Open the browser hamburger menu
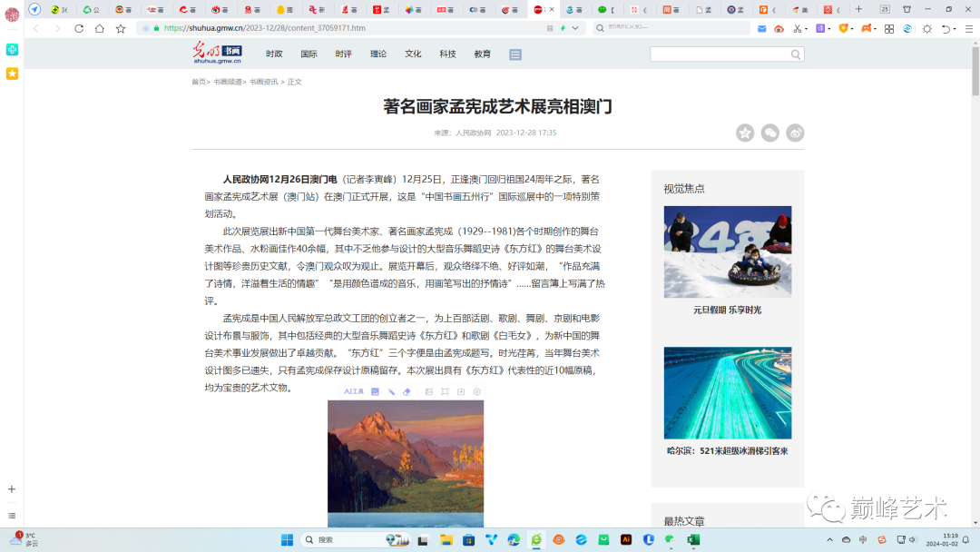This screenshot has width=980, height=552. [967, 28]
